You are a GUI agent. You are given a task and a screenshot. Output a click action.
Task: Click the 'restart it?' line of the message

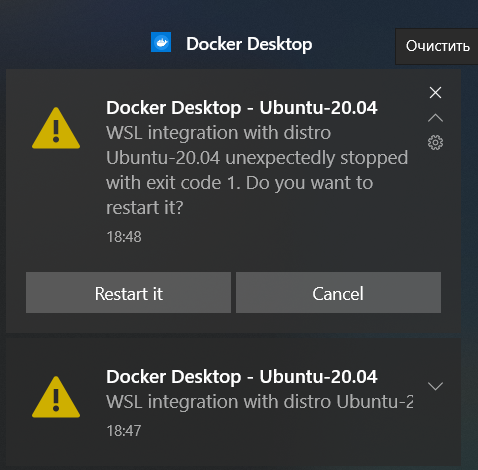145,208
